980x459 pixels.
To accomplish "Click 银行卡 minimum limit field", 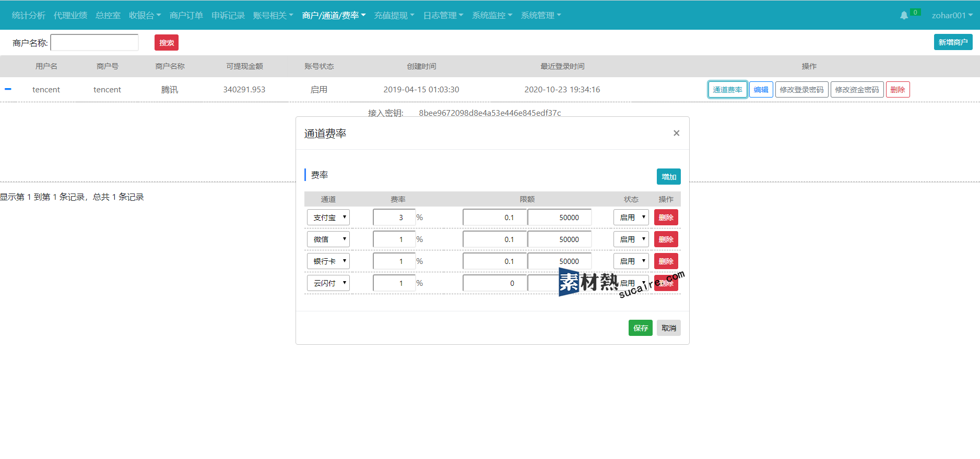I will (495, 261).
